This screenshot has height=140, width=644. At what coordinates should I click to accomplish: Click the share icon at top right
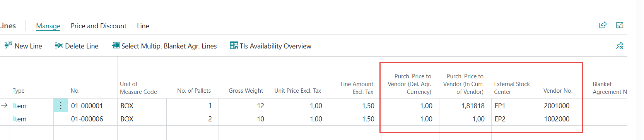pos(603,25)
